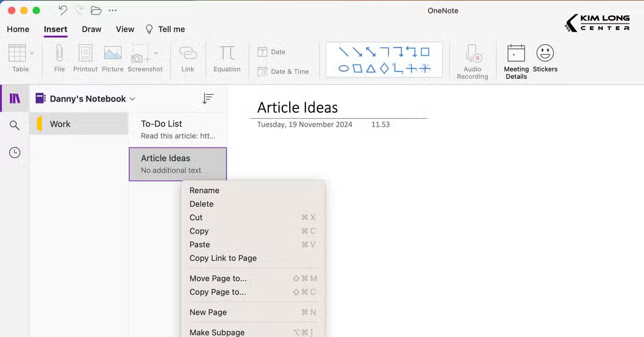Expand the Danny's Notebook dropdown

pos(131,99)
